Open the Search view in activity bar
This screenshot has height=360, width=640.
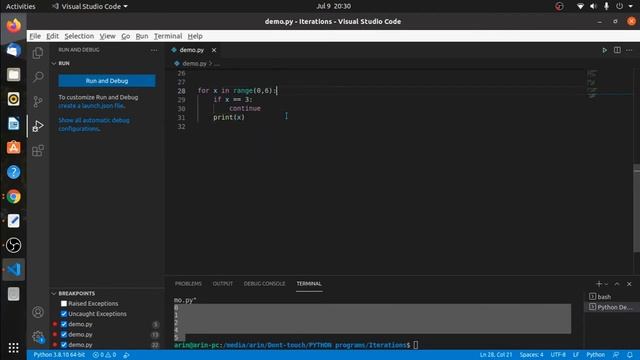click(38, 77)
